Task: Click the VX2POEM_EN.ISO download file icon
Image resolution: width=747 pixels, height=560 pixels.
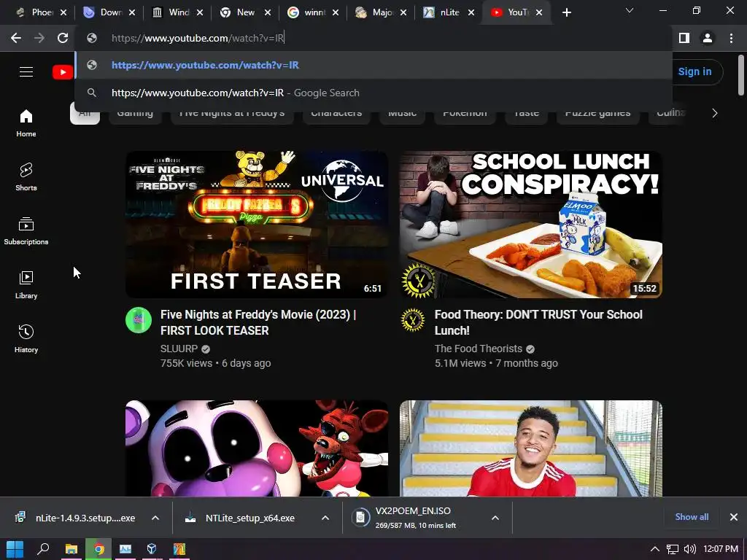Action: [360, 518]
